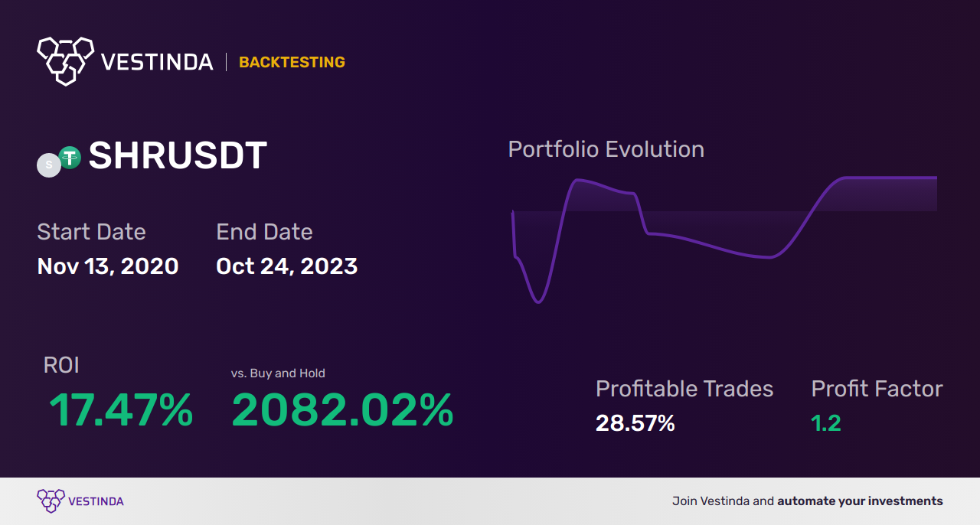
Task: Click the Start Date label
Action: point(91,232)
